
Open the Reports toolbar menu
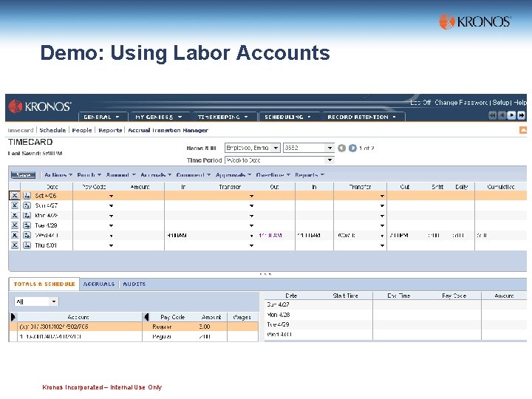coord(310,174)
